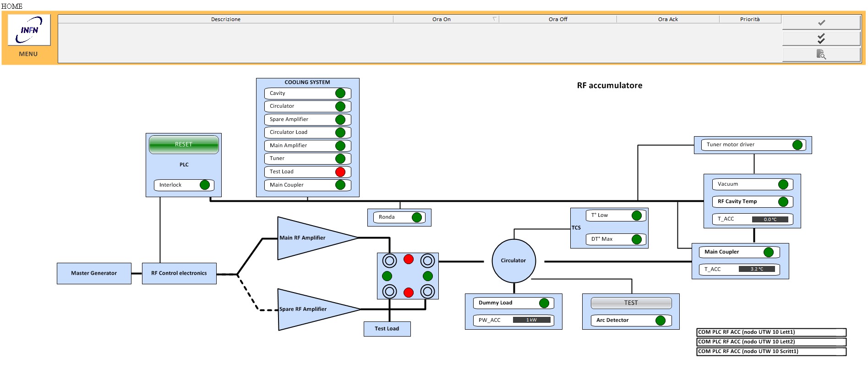
Task: Click the COOLING SYSTEM panel title
Action: (307, 83)
